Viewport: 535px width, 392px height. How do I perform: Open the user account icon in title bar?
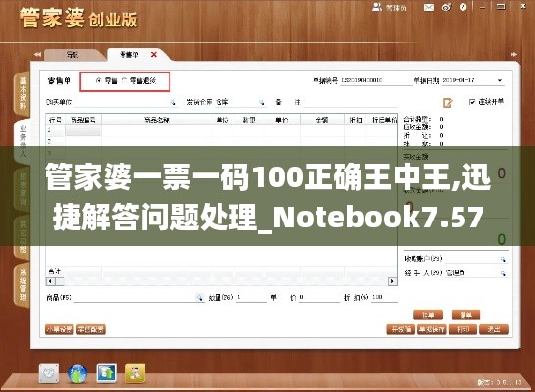click(377, 7)
